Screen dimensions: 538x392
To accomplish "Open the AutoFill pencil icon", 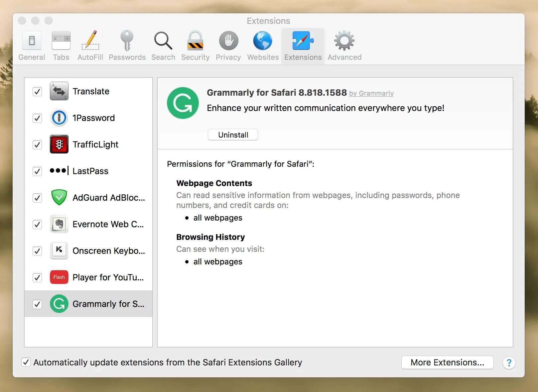I will [x=90, y=40].
